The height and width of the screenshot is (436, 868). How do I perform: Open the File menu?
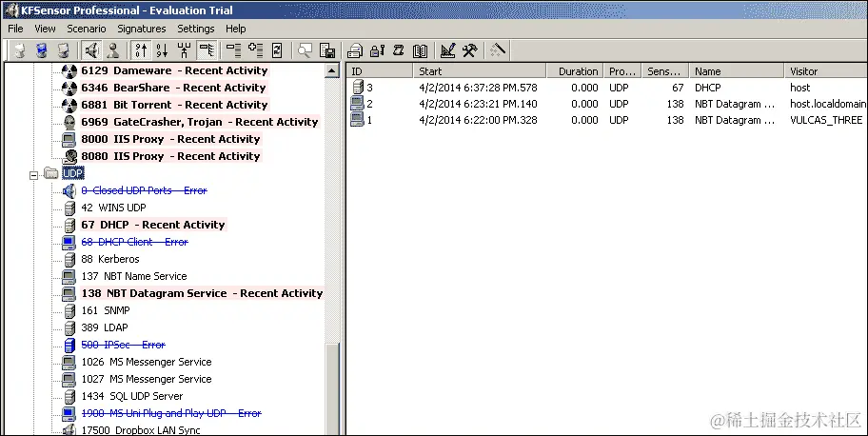pos(15,29)
